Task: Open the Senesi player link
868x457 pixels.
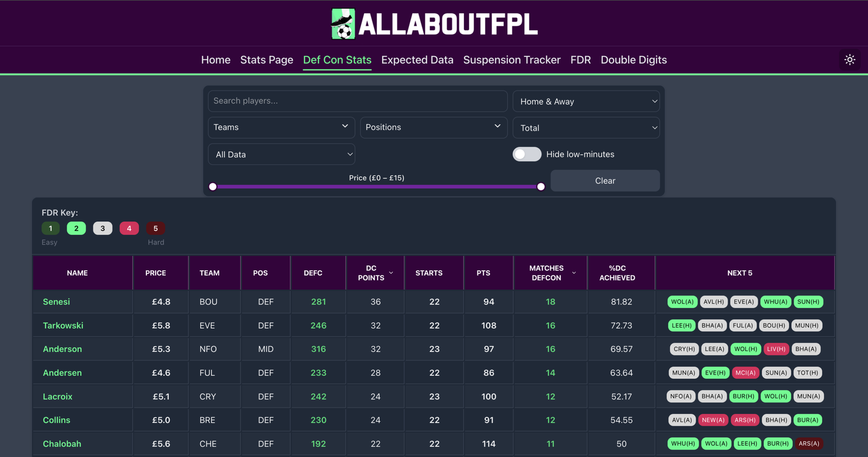Action: click(x=56, y=302)
